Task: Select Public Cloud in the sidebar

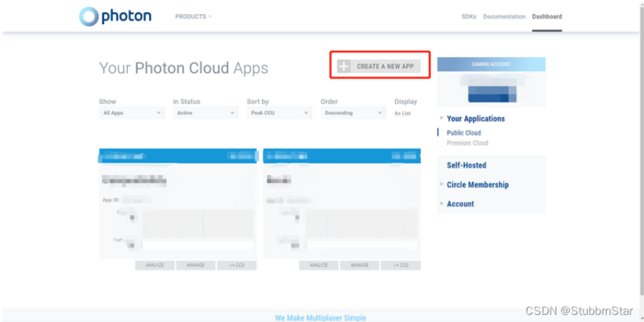Action: point(464,133)
